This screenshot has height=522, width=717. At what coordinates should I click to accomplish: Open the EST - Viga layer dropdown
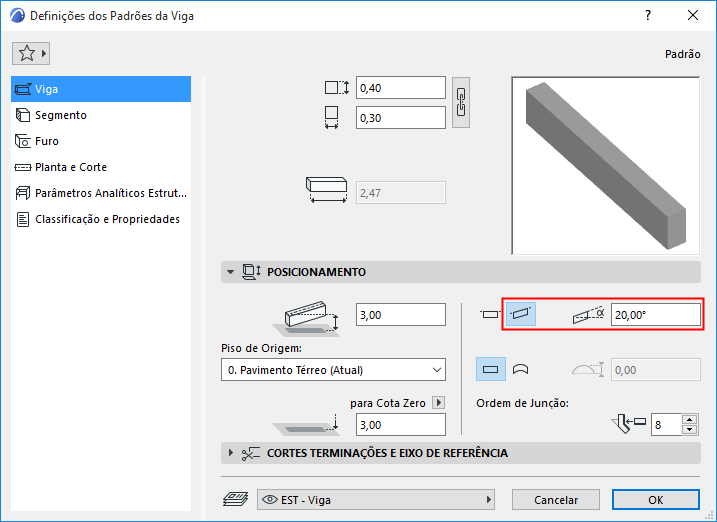376,498
